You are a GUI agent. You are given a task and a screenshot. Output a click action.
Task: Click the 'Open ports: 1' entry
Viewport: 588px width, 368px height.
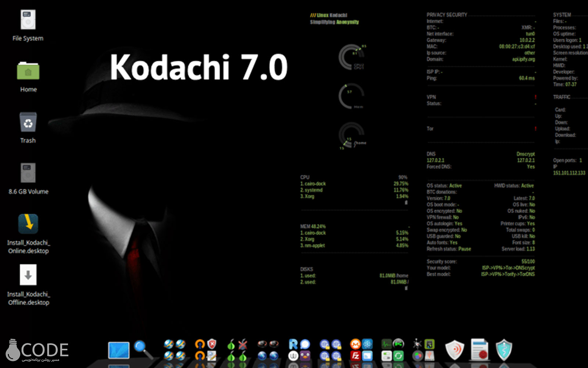click(x=567, y=160)
